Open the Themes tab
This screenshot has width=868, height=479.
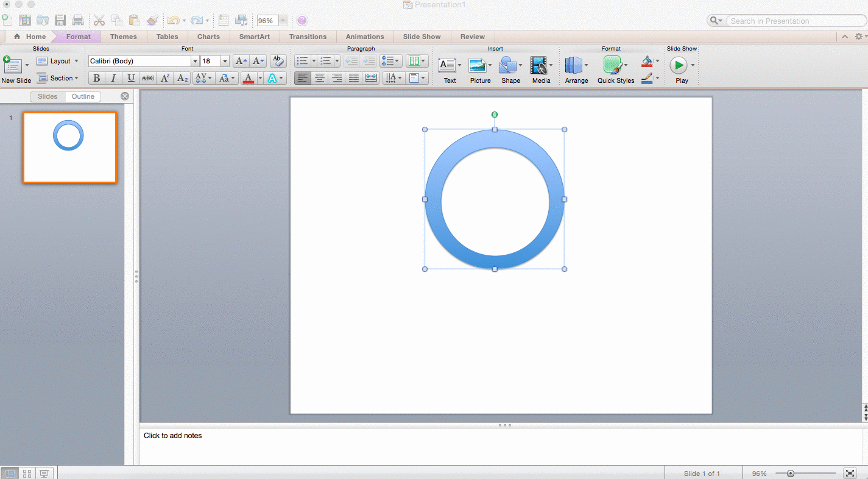(x=124, y=37)
